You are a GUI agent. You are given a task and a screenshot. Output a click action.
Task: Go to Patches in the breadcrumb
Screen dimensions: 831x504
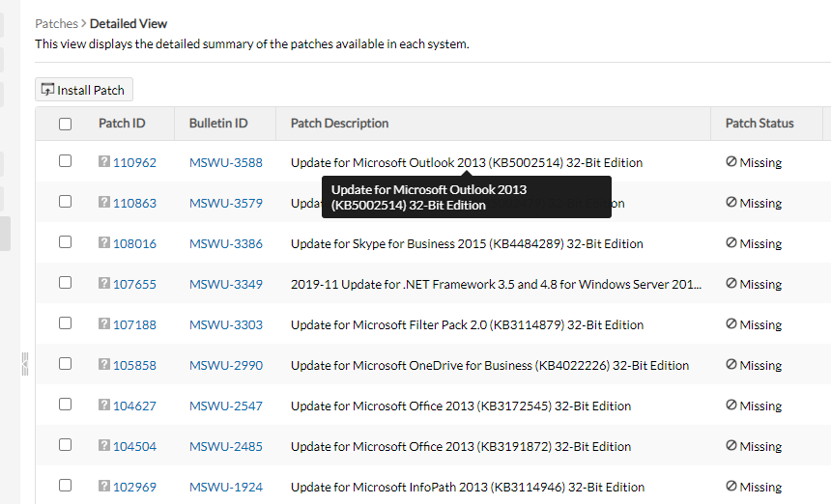coord(56,24)
